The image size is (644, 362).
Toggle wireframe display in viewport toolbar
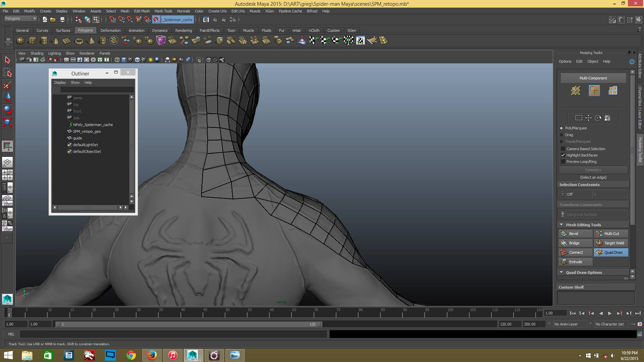click(117, 60)
